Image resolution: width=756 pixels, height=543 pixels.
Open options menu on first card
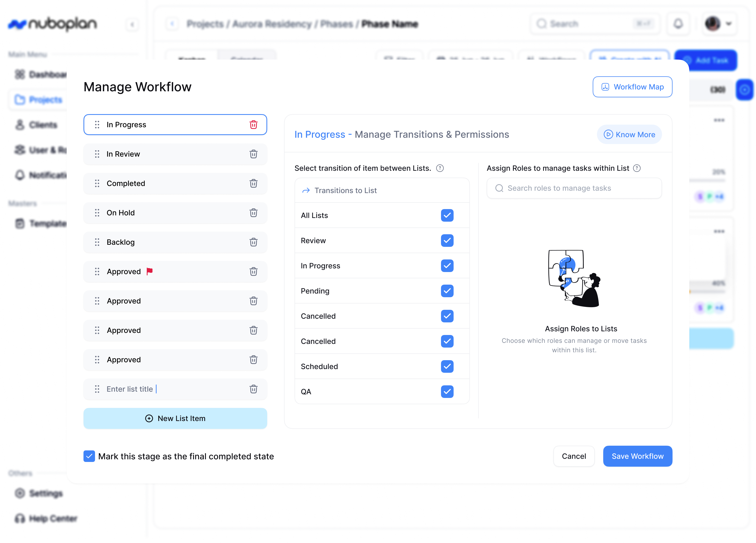coord(719,120)
